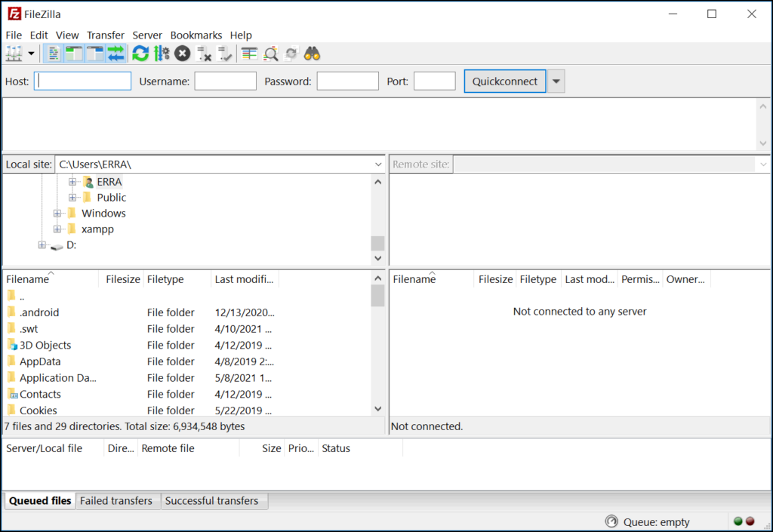Image resolution: width=773 pixels, height=532 pixels.
Task: Open the Quickconnect history dropdown
Action: point(556,81)
